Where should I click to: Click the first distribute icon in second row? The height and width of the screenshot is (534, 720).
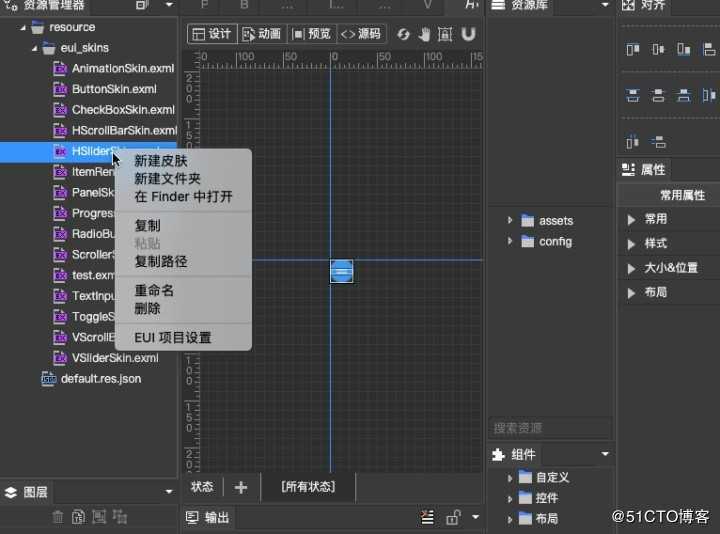633,96
